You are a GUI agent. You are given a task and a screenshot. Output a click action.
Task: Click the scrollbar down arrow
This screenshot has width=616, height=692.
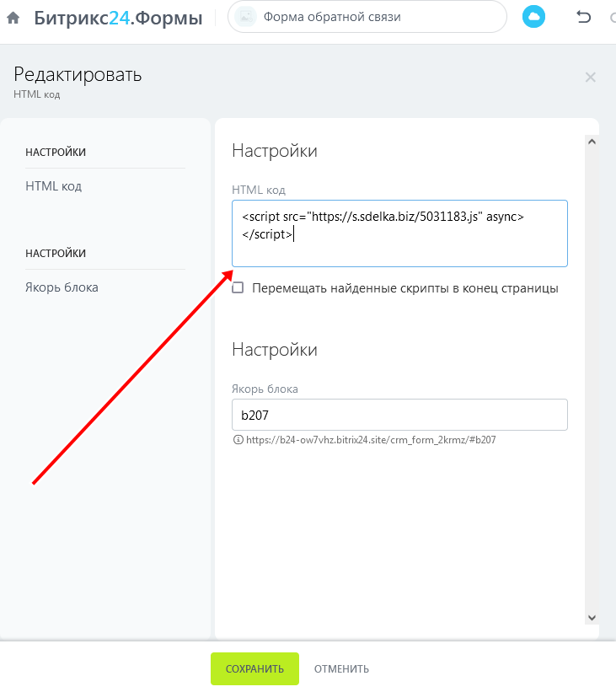[x=592, y=617]
